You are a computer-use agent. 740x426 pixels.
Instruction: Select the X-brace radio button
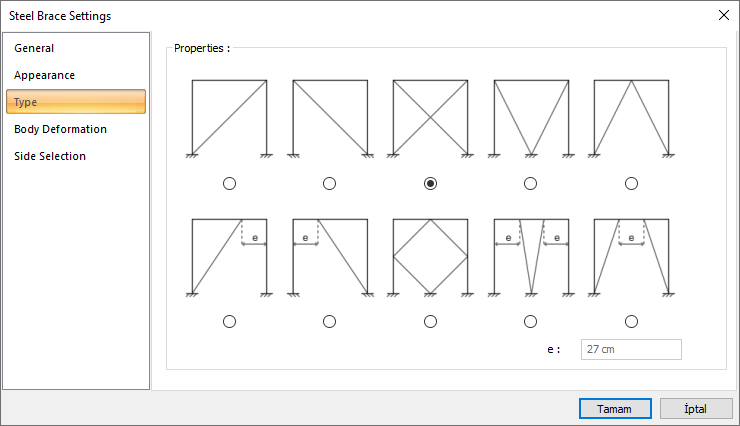[x=430, y=183]
